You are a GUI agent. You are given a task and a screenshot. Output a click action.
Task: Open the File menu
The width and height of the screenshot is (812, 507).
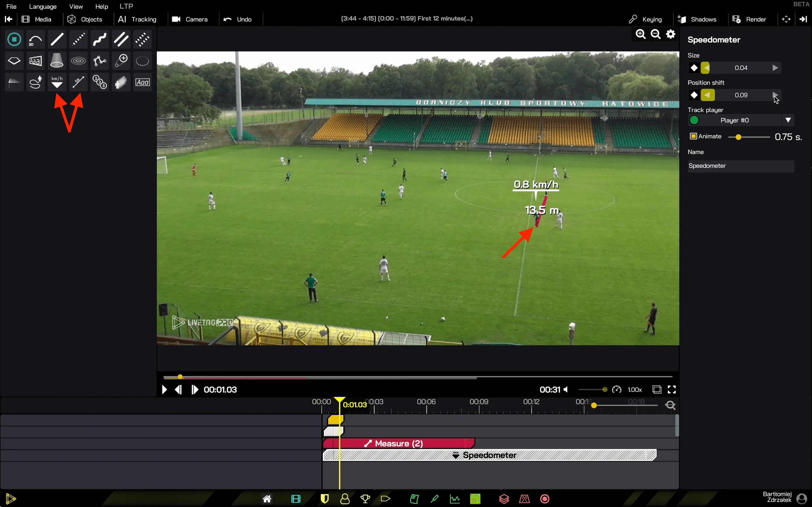(x=11, y=6)
